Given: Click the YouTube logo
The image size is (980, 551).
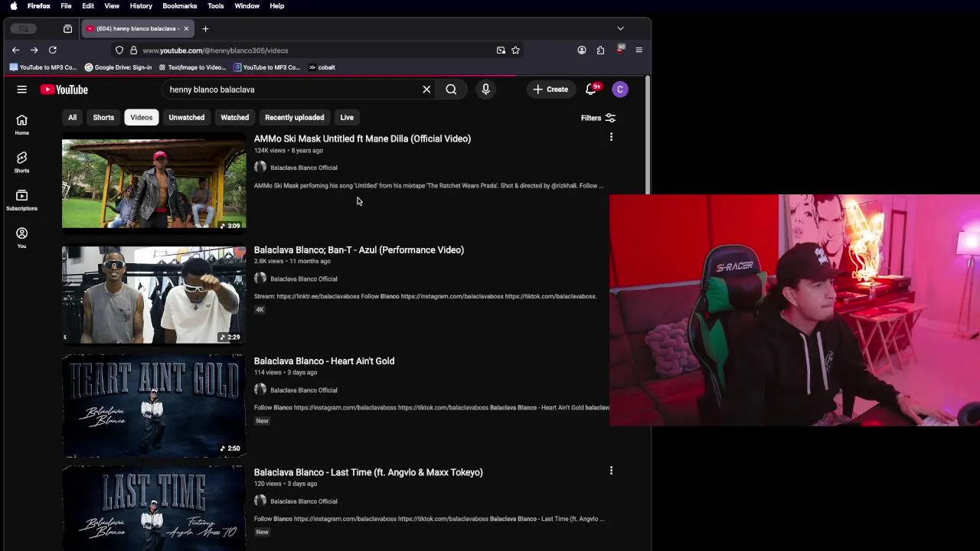Looking at the screenshot, I should [64, 90].
